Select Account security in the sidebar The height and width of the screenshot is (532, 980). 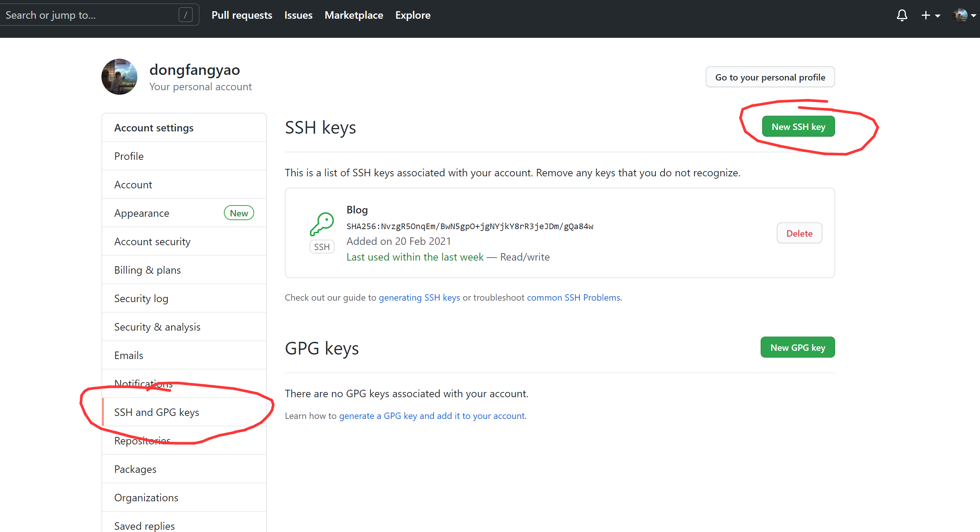pyautogui.click(x=184, y=241)
